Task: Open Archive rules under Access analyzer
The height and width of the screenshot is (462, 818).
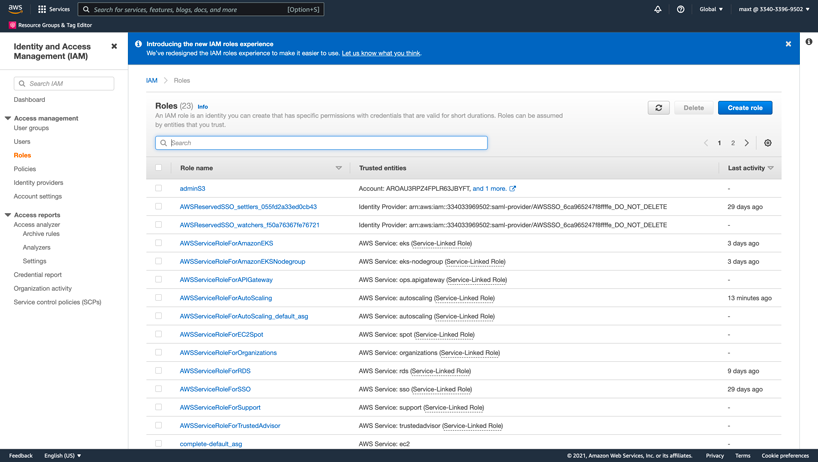Action: click(x=41, y=234)
